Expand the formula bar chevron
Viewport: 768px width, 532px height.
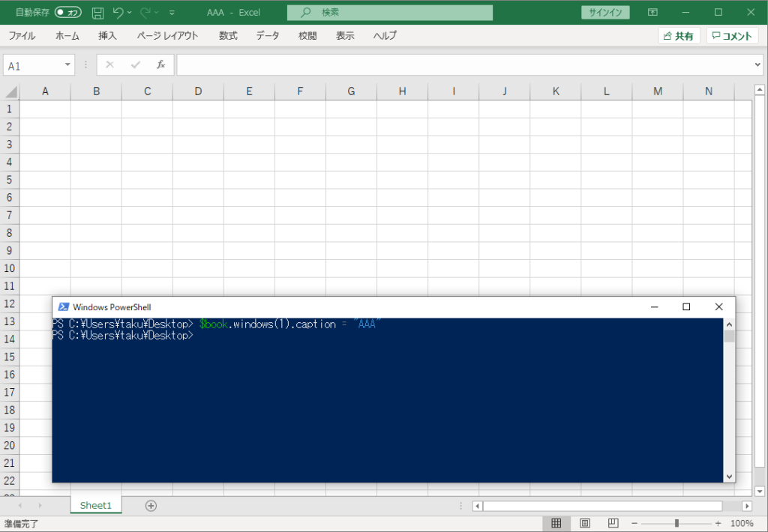point(757,65)
